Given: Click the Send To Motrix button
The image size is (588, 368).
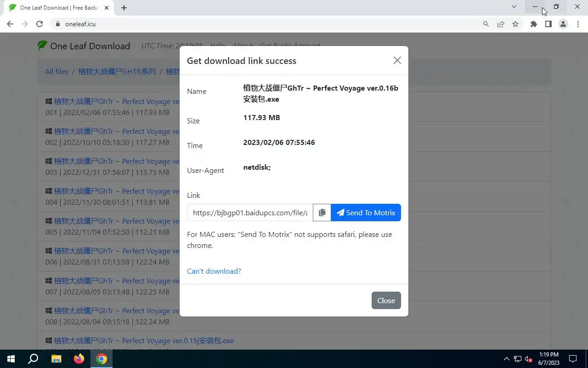Looking at the screenshot, I should (366, 213).
